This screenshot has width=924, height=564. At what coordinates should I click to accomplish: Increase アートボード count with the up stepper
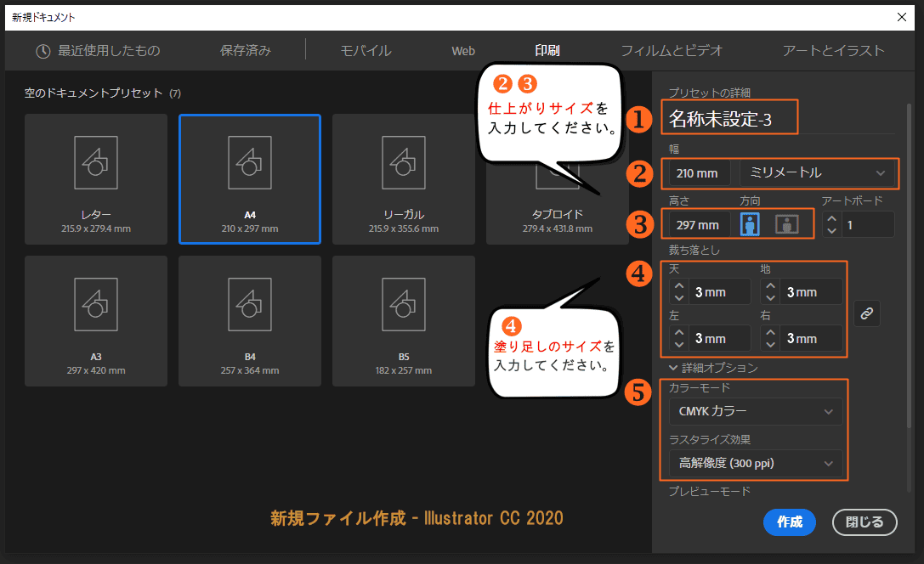tap(831, 219)
